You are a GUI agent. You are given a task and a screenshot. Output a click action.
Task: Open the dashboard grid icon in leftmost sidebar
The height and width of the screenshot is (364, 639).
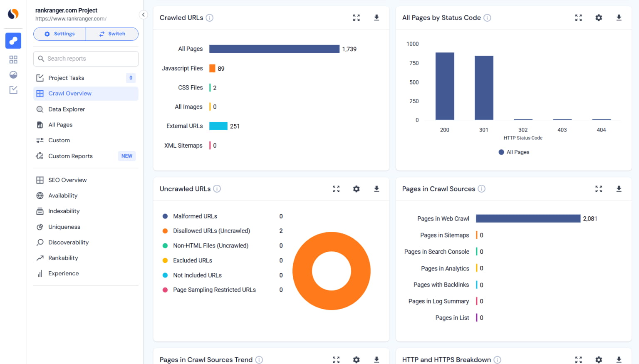13,59
